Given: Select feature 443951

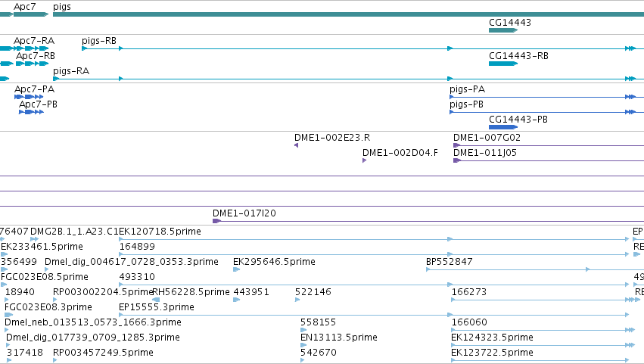Looking at the screenshot, I should [251, 292].
